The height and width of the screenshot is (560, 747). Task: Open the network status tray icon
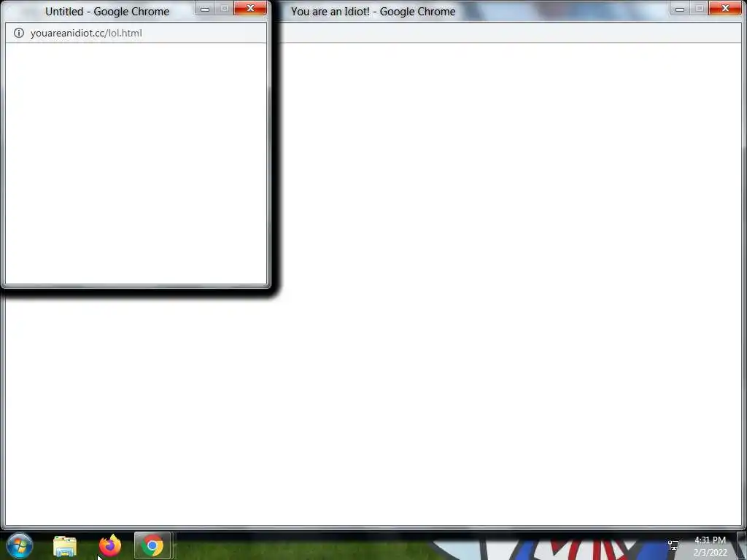pyautogui.click(x=673, y=545)
